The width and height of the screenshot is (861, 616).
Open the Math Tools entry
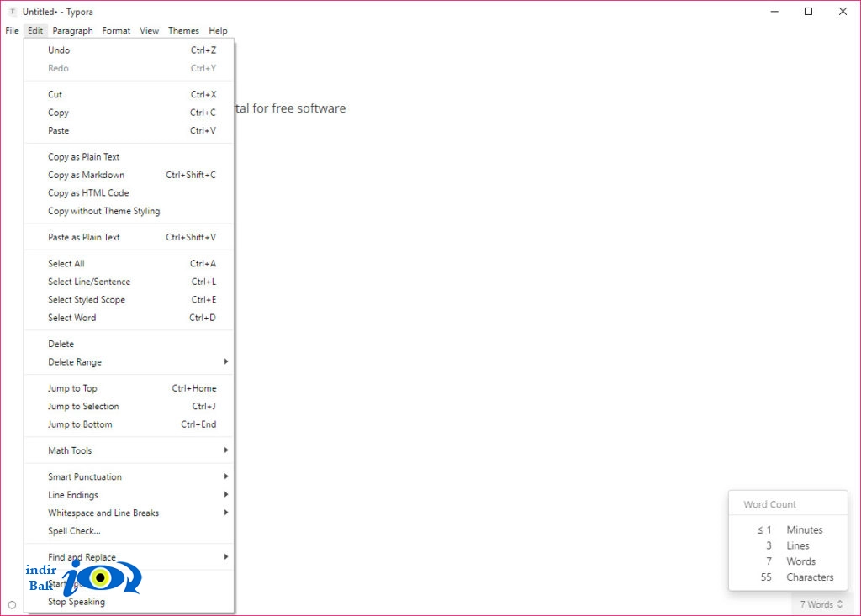pyautogui.click(x=129, y=450)
